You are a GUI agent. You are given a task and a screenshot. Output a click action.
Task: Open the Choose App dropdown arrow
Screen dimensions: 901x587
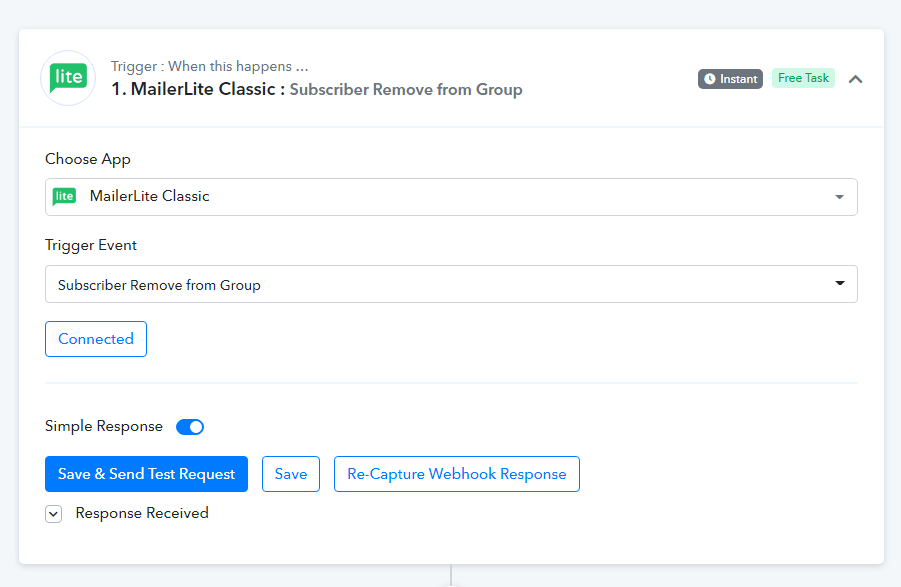[839, 197]
